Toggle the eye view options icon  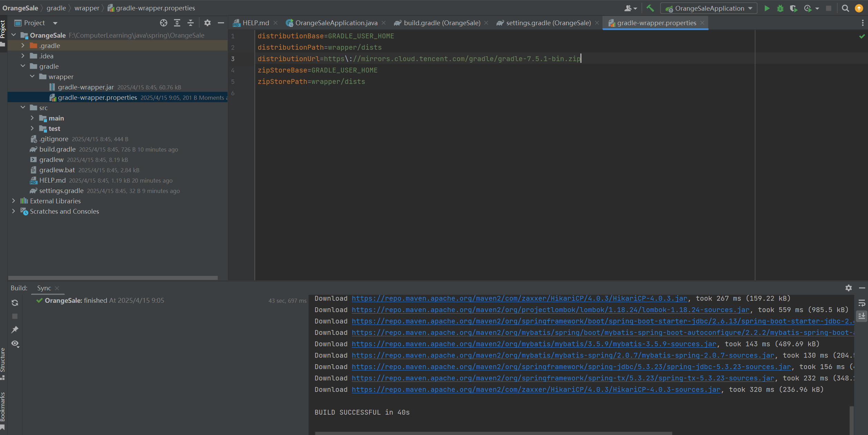pos(15,344)
